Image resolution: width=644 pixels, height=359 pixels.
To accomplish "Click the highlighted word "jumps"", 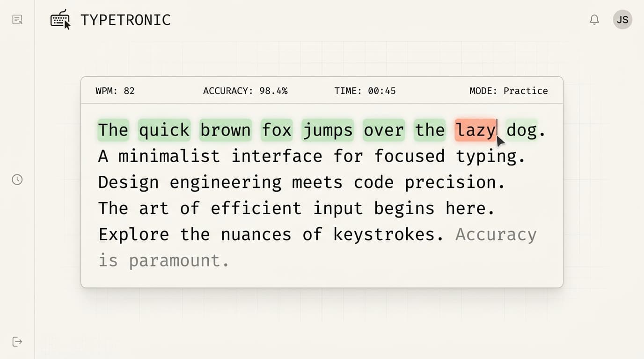I will (328, 130).
